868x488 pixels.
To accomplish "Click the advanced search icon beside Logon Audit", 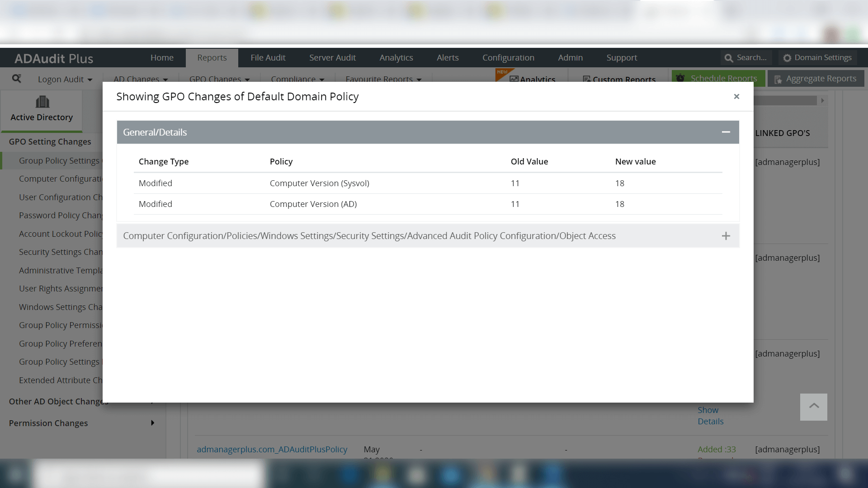I will coord(17,78).
